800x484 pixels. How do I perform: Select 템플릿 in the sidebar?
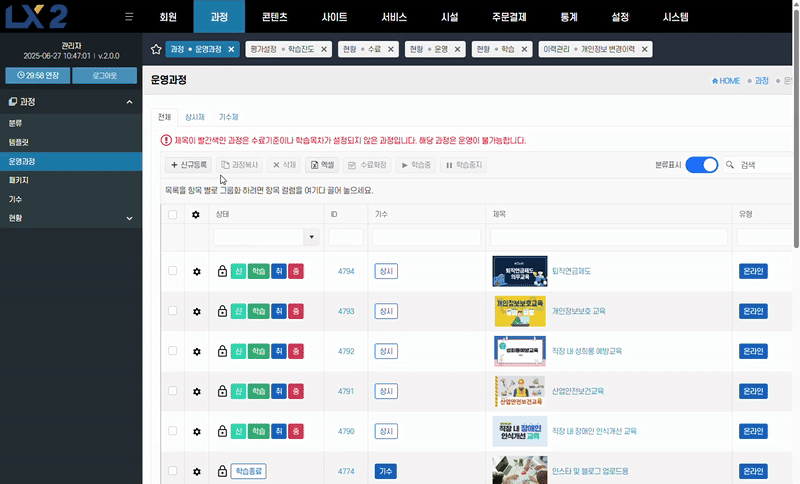(x=71, y=142)
